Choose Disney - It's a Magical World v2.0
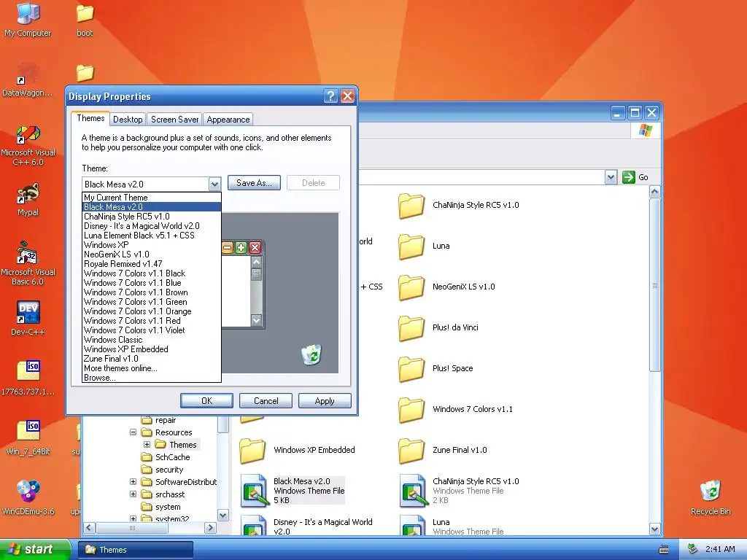 coord(152,226)
